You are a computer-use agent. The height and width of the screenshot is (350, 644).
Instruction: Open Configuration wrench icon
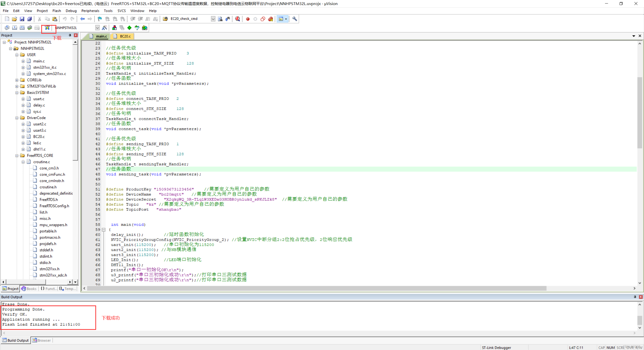tap(295, 19)
